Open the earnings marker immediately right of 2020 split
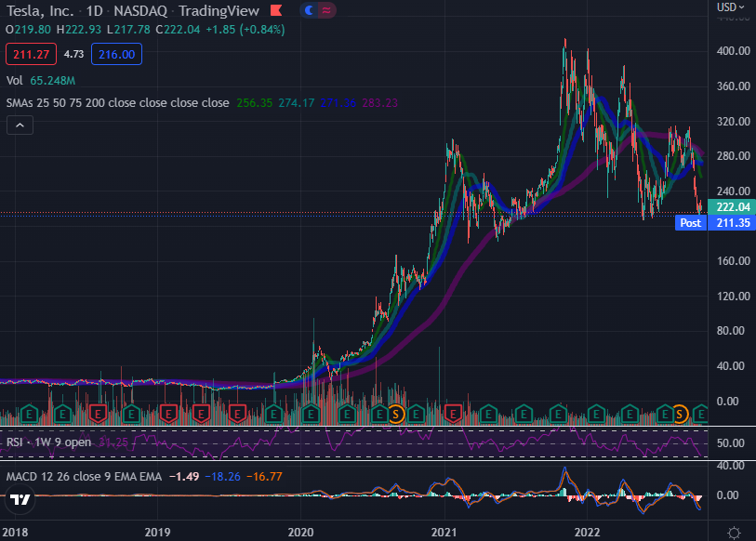The height and width of the screenshot is (541, 756). click(416, 414)
